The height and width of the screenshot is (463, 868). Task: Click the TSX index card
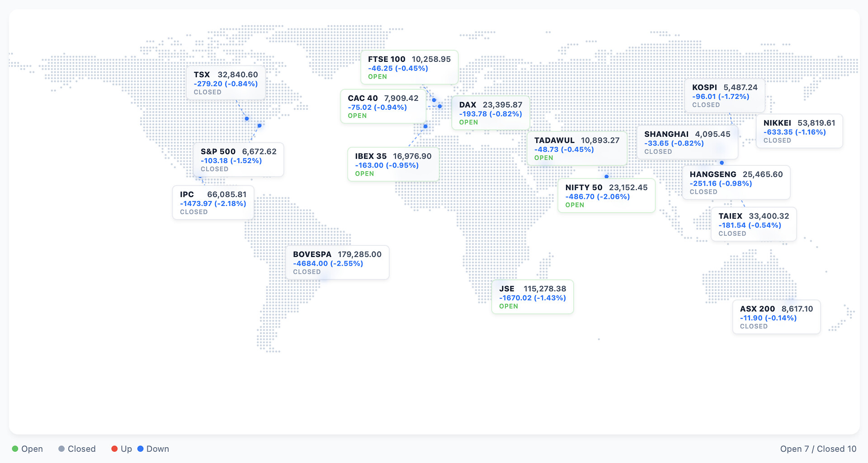coord(226,83)
